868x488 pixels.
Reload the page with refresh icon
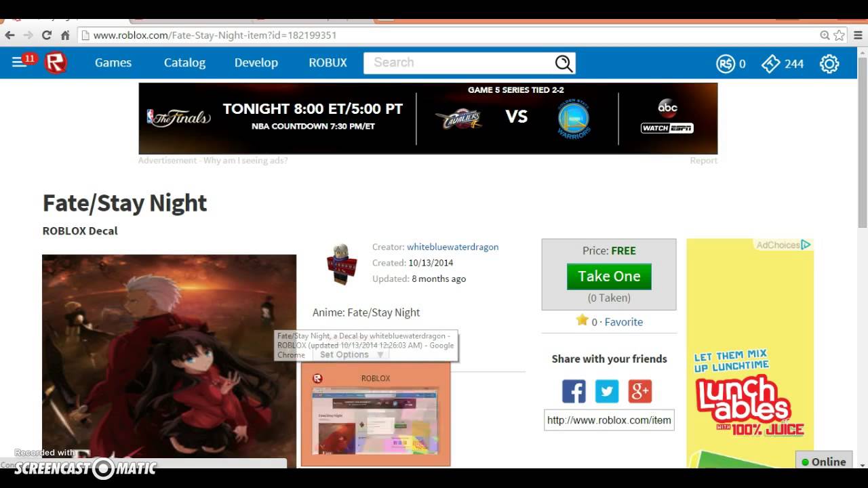47,35
